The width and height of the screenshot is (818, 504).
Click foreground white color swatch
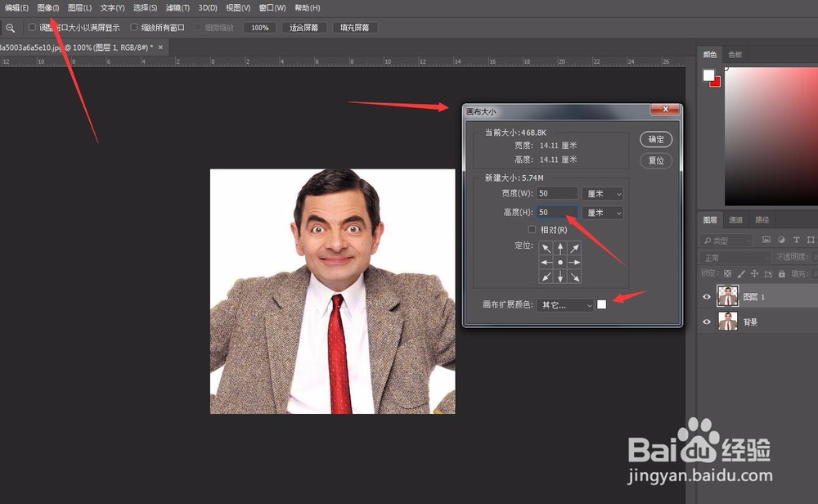tap(708, 75)
